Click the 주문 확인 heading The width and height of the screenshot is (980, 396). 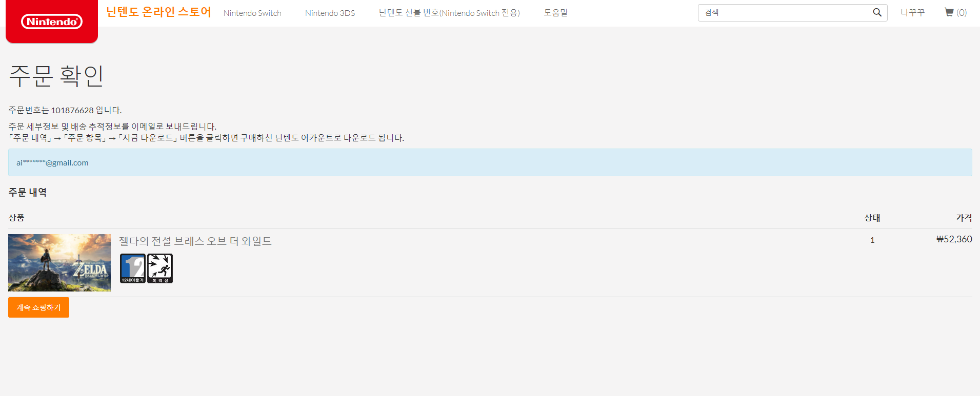click(56, 76)
